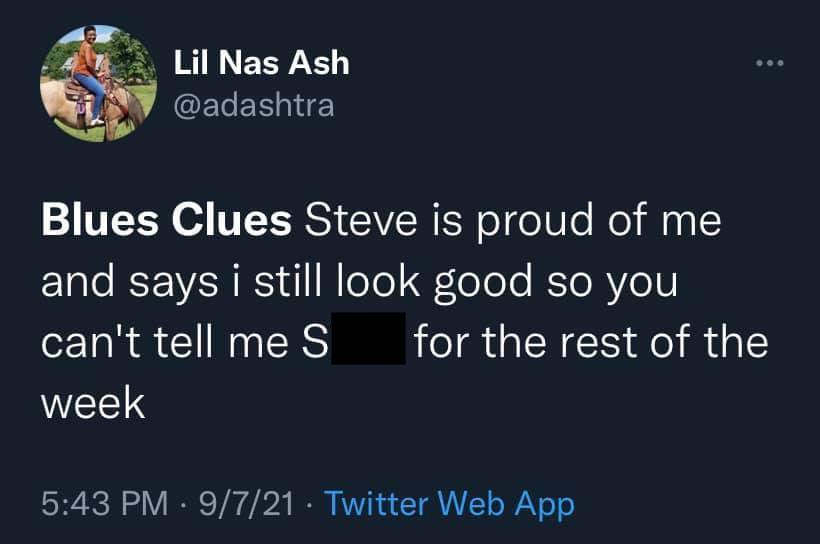The height and width of the screenshot is (544, 820).
Task: Click the bold Blues Clues text
Action: [165, 222]
